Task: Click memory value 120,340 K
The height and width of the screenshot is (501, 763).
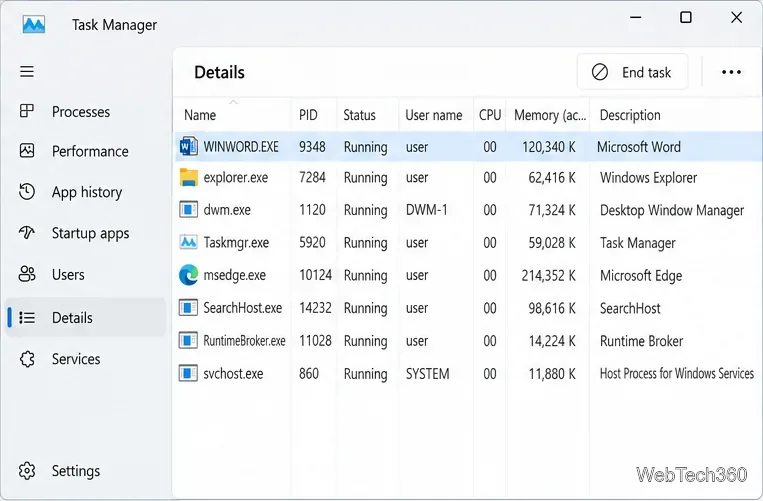Action: [548, 147]
